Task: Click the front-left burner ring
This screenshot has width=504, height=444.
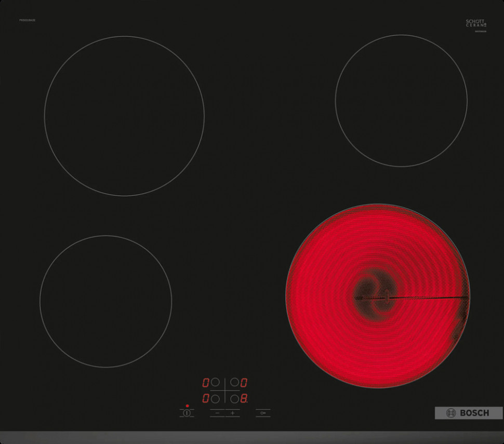Action: click(105, 301)
